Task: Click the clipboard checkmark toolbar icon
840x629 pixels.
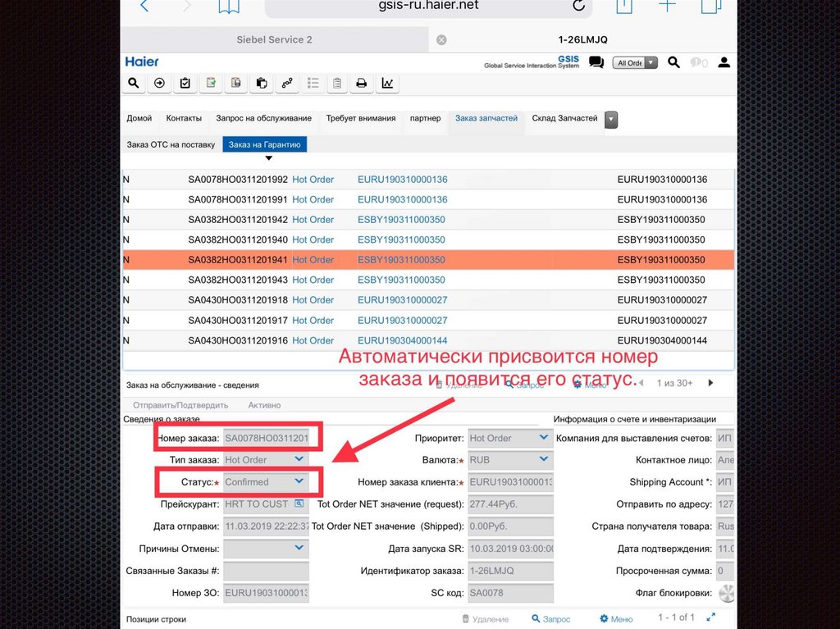Action: (x=185, y=83)
